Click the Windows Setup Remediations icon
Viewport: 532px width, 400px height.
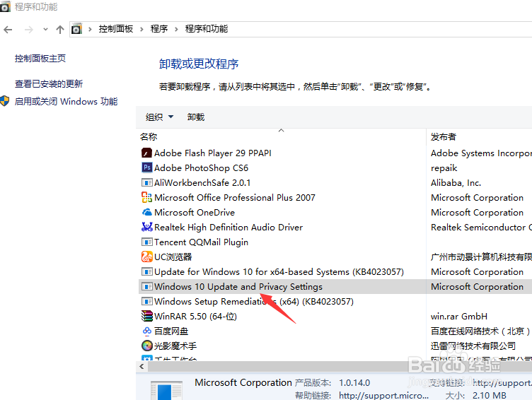click(x=146, y=301)
